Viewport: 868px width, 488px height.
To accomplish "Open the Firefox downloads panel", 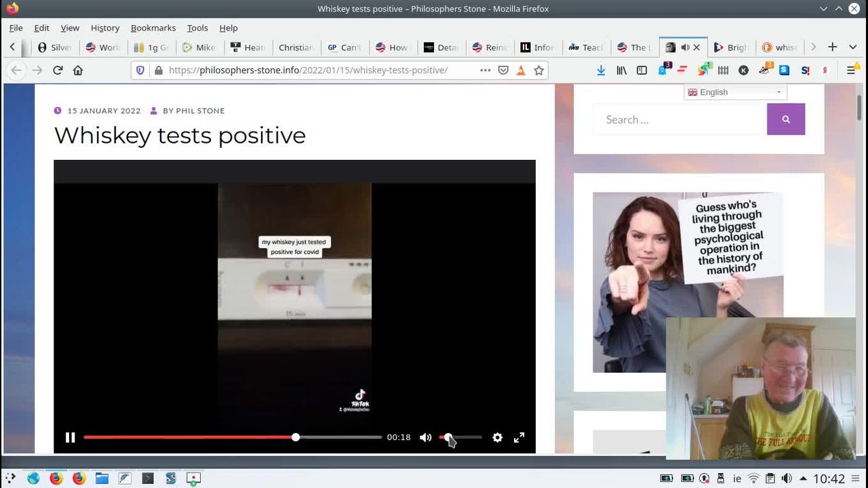I will (601, 70).
